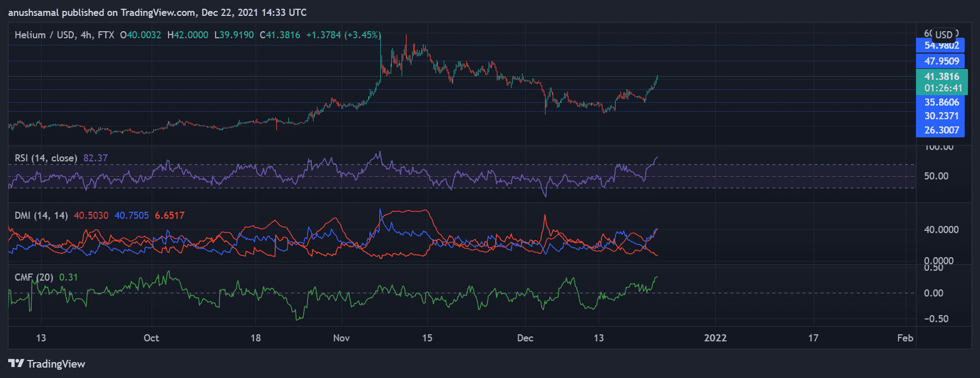
Task: Click the 54.9802 price level tag
Action: pyautogui.click(x=941, y=46)
